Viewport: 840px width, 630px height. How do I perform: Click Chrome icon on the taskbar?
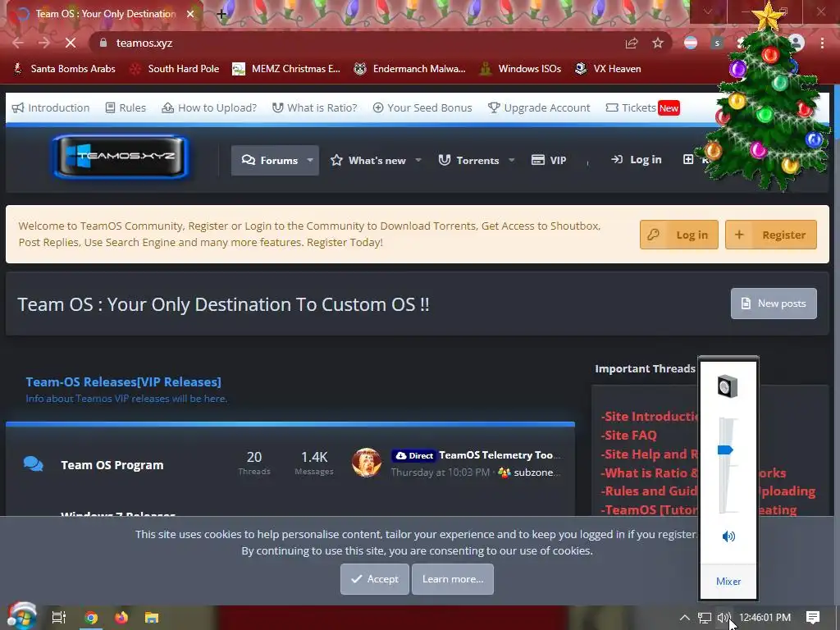[x=91, y=618]
